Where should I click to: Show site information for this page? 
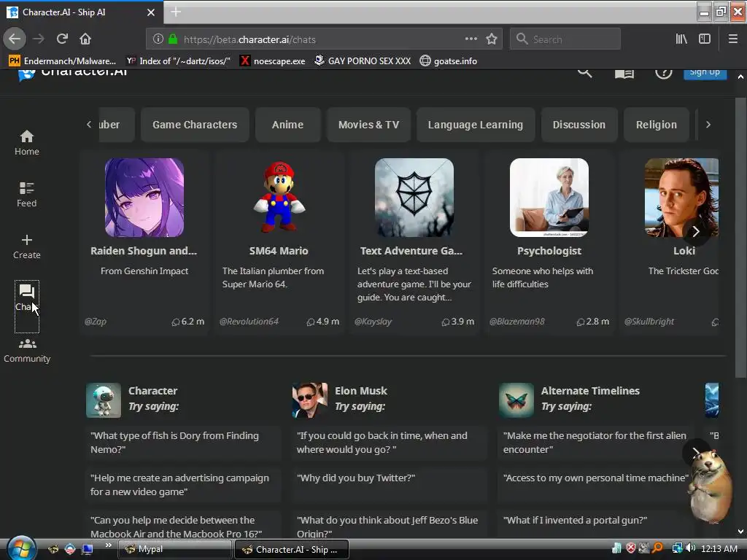[x=158, y=39]
